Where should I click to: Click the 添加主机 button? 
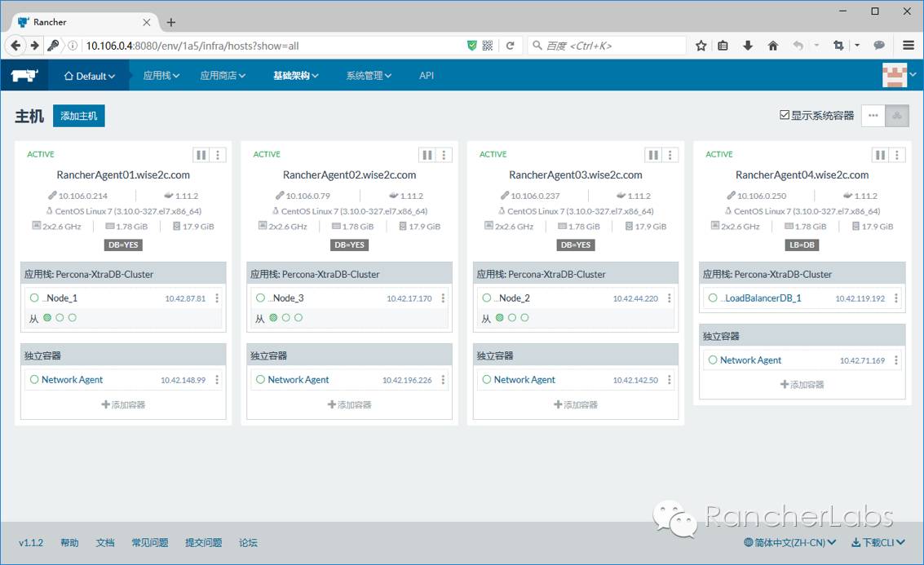[79, 116]
